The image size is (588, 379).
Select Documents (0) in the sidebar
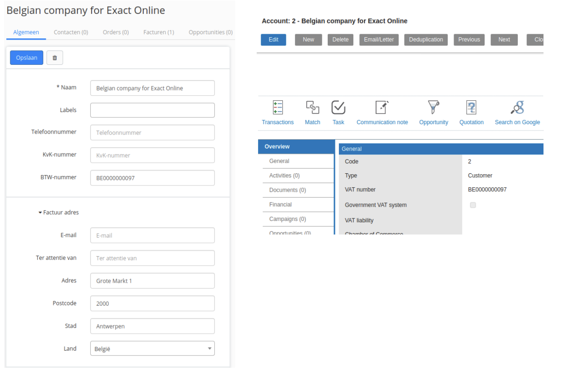(x=298, y=190)
